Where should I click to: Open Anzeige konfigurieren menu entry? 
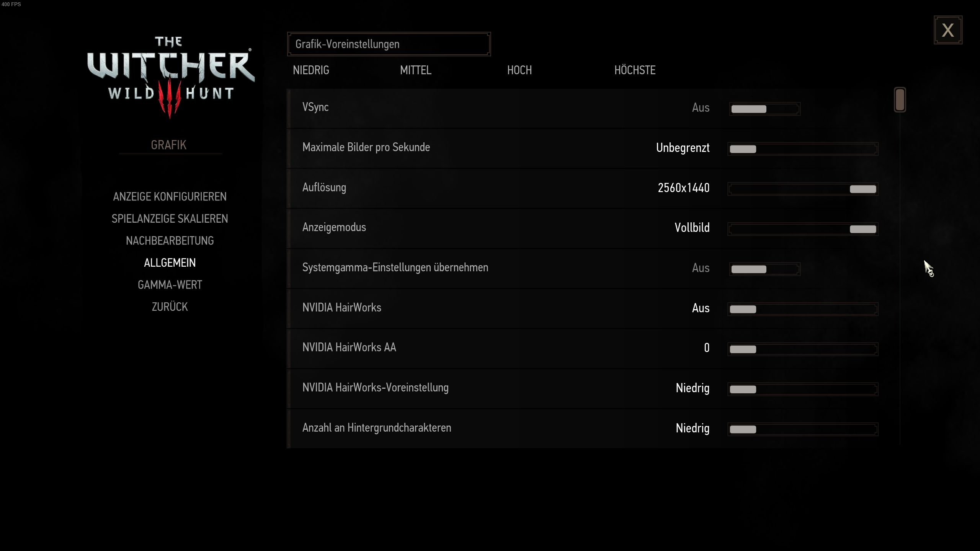point(170,197)
